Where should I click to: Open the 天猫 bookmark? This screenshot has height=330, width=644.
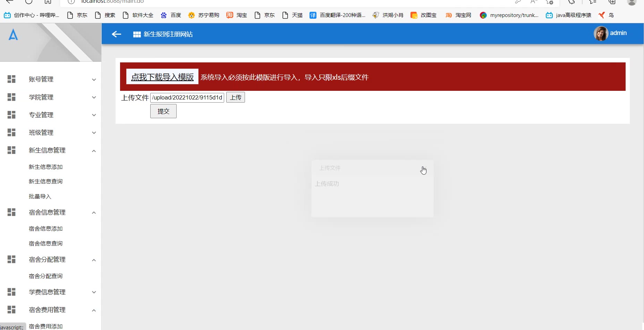pyautogui.click(x=292, y=15)
